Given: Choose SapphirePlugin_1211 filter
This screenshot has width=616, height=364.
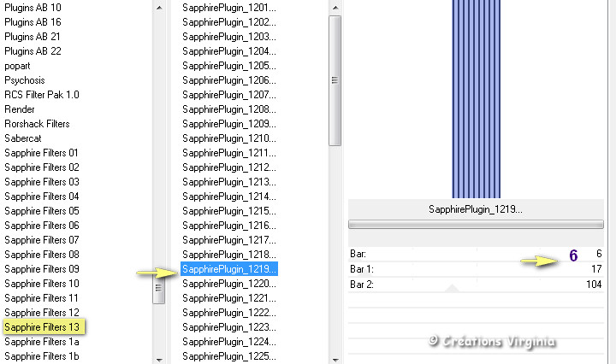Looking at the screenshot, I should coord(229,153).
